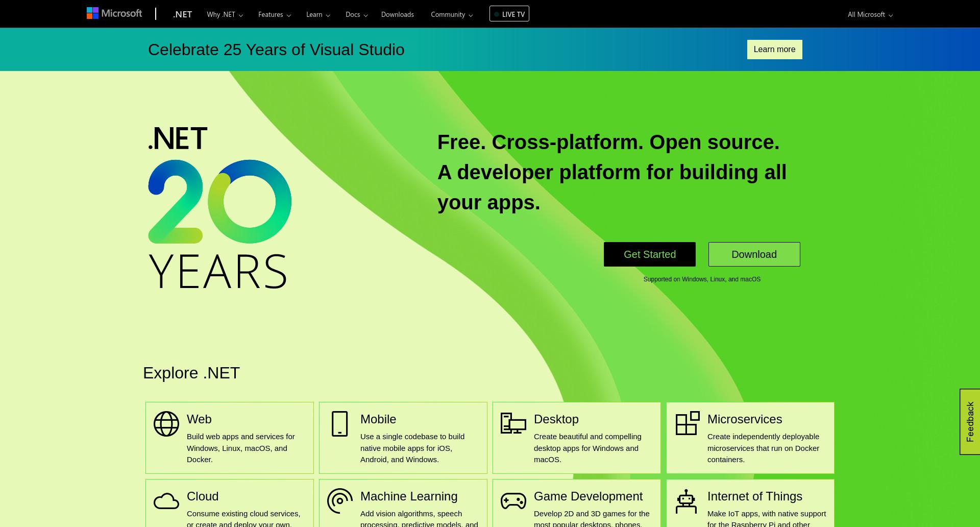Open the Desktop heading link
This screenshot has width=980, height=527.
pyautogui.click(x=556, y=419)
